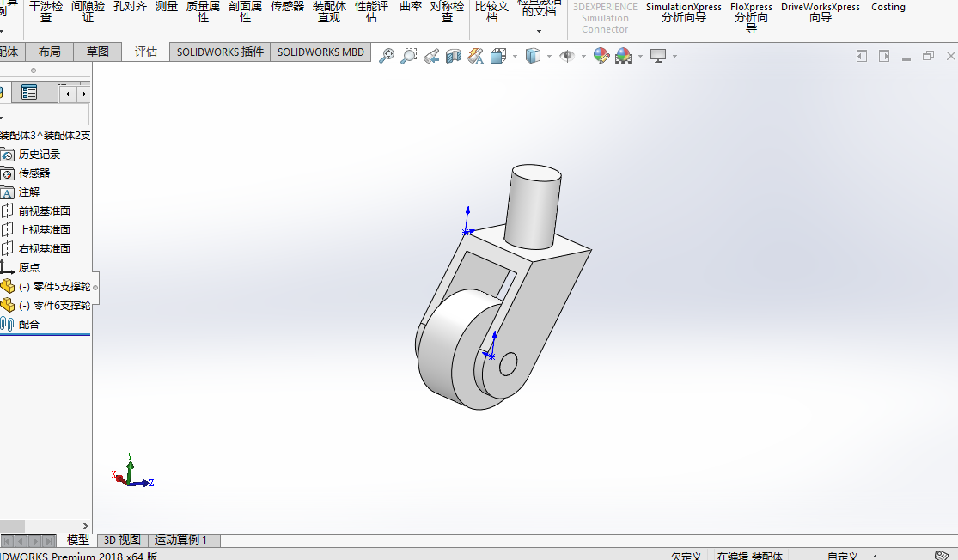The image size is (958, 560).
Task: Click the right arrow of the manager tabs
Action: [x=83, y=94]
